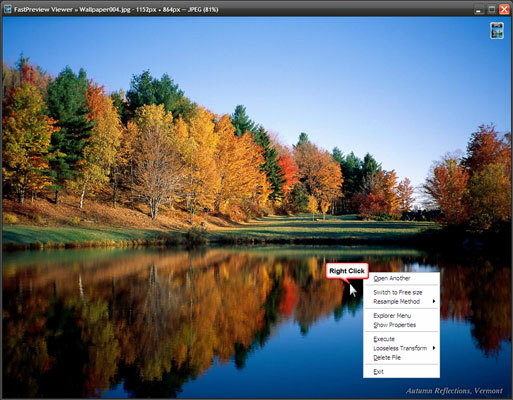
Task: Open the Looseless Transform submenu item
Action: (400, 348)
